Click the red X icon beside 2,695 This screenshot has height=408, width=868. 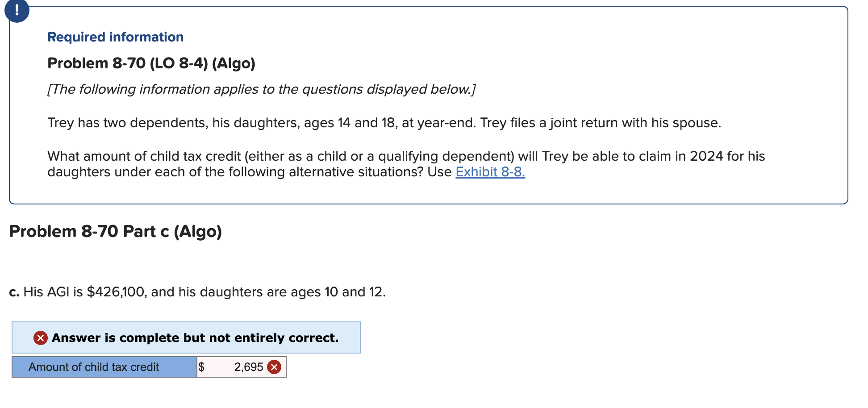click(274, 367)
